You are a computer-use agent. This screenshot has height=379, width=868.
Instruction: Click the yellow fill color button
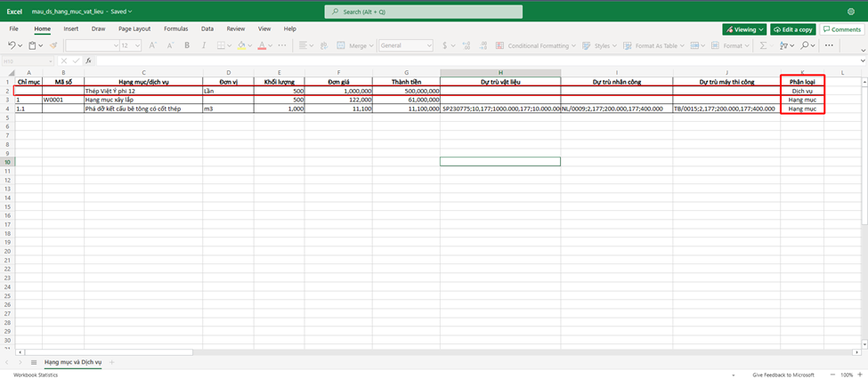click(x=240, y=45)
